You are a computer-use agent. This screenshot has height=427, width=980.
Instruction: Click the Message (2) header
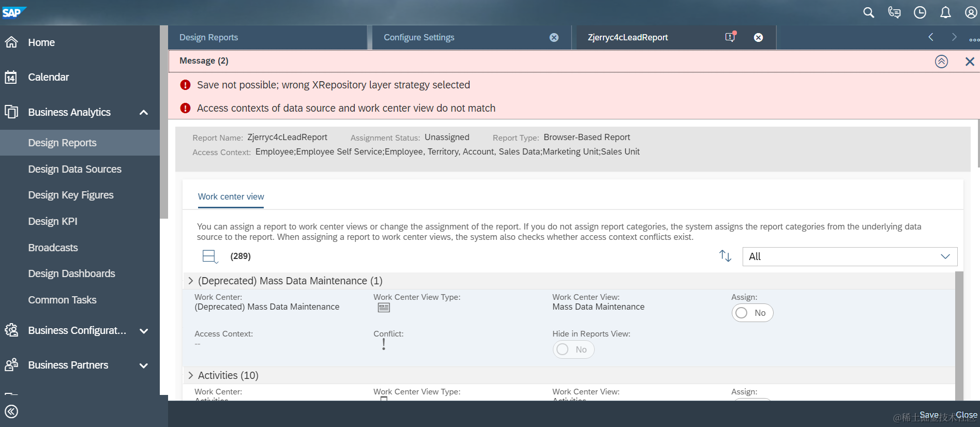click(x=204, y=61)
